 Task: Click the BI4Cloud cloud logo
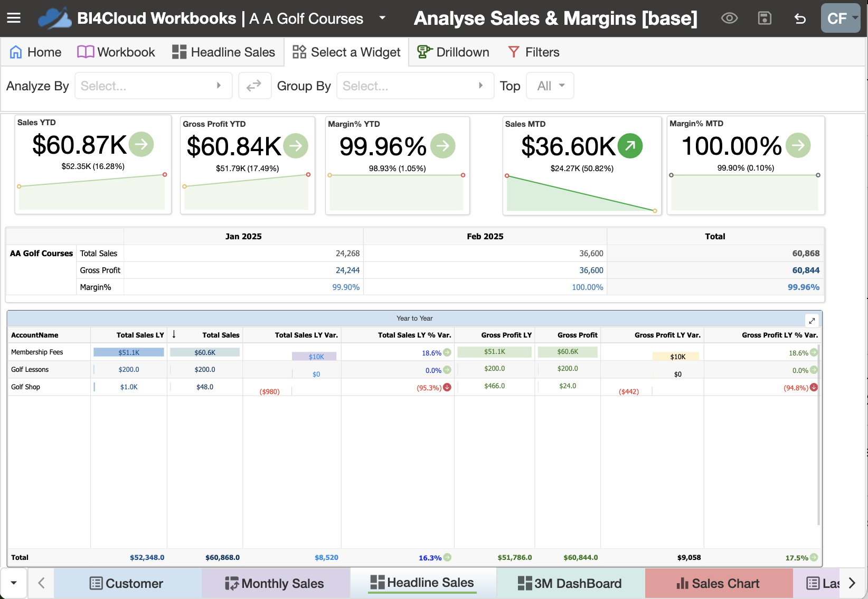click(x=55, y=18)
